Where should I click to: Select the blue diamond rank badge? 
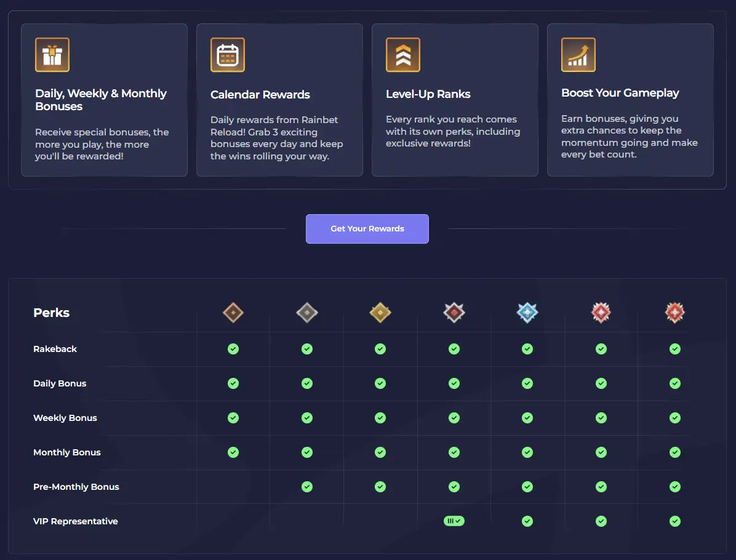point(527,312)
